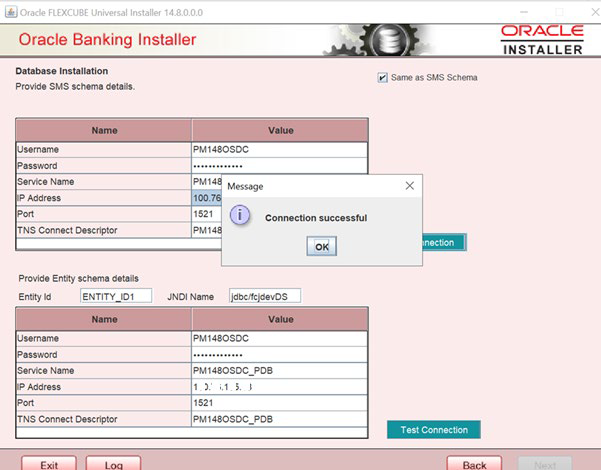Screen dimensions: 602x472
Task: Click the Provide Entity schema details text
Action: point(78,278)
